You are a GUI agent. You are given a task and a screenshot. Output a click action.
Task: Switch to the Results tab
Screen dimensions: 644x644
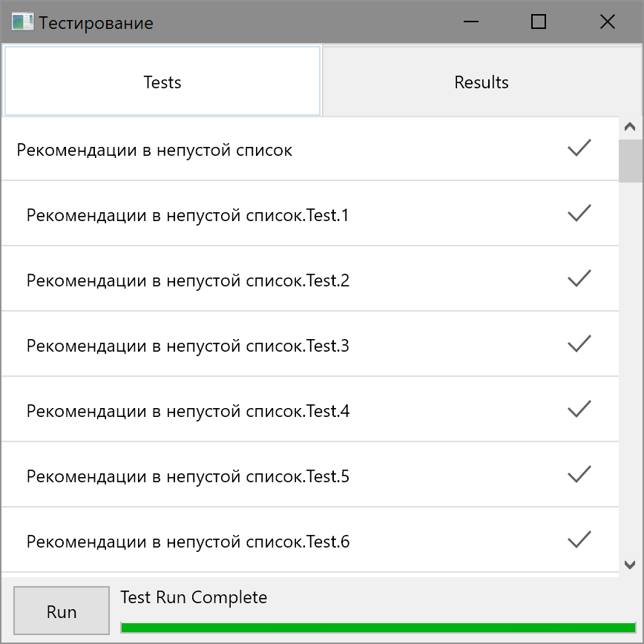pyautogui.click(x=481, y=82)
